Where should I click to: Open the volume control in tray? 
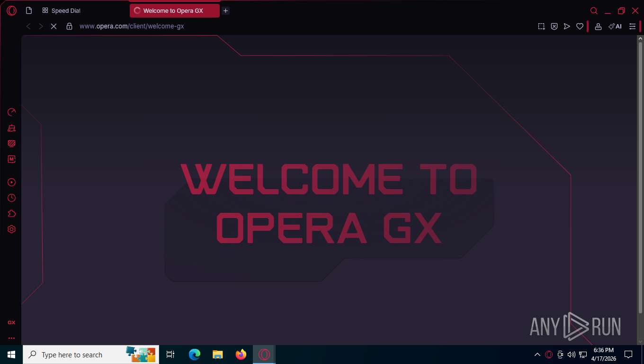tap(572, 355)
